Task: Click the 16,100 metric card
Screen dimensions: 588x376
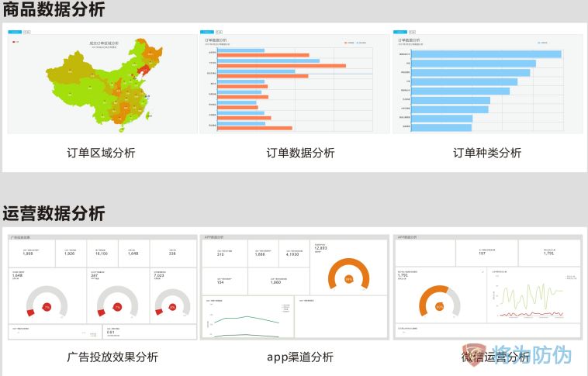Action: pyautogui.click(x=101, y=251)
